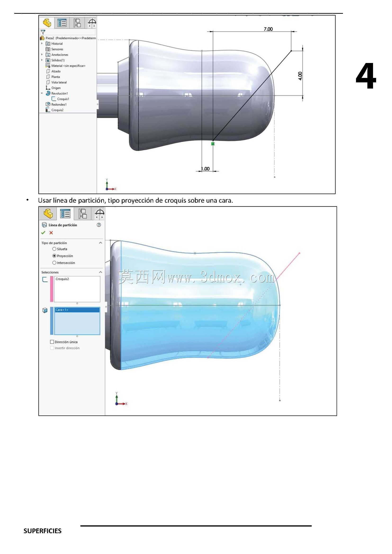The height and width of the screenshot is (554, 392).
Task: Select Redondeo1 in the feature tree
Action: pyautogui.click(x=59, y=104)
